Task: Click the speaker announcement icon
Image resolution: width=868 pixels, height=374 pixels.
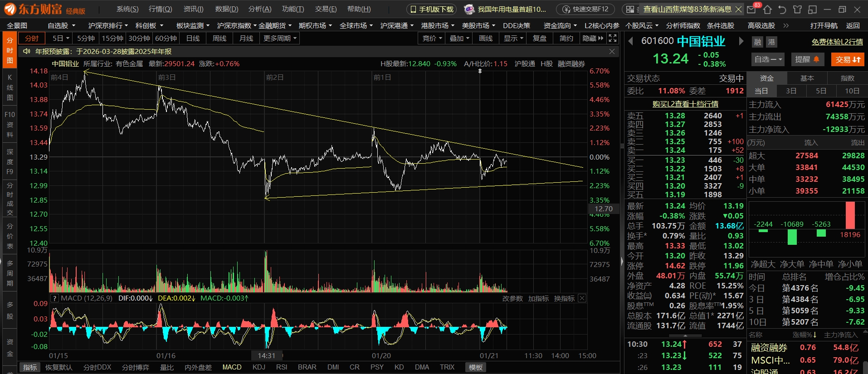Action: tap(27, 51)
